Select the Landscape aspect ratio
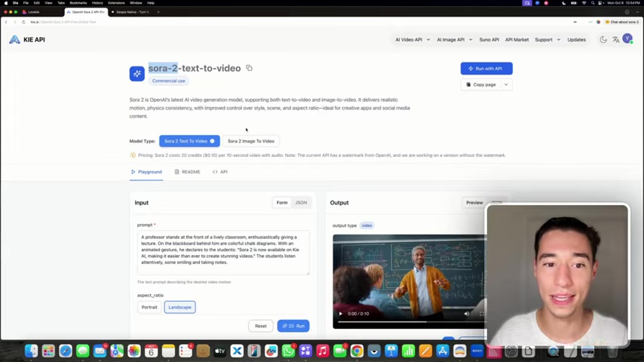Viewport: 644px width, 362px height. 179,307
